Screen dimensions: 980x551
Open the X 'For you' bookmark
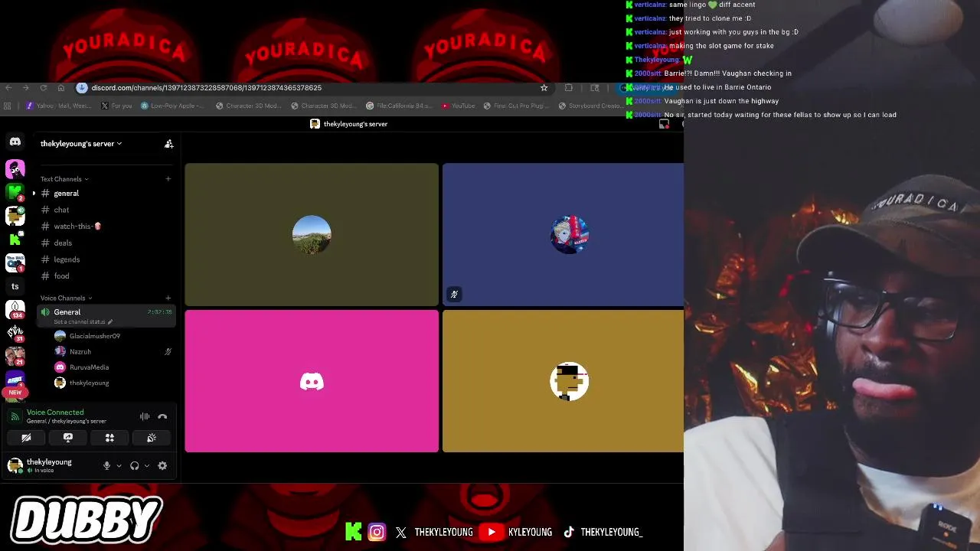click(116, 106)
